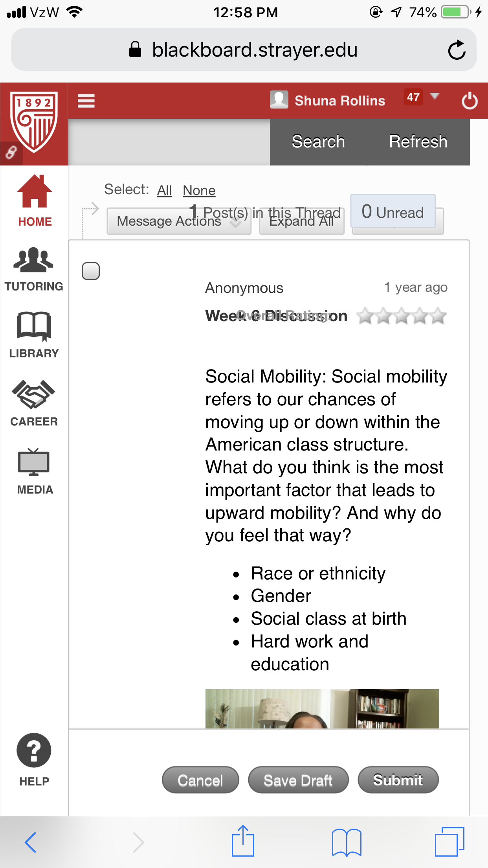The height and width of the screenshot is (868, 488).
Task: Select All posts link
Action: [165, 190]
